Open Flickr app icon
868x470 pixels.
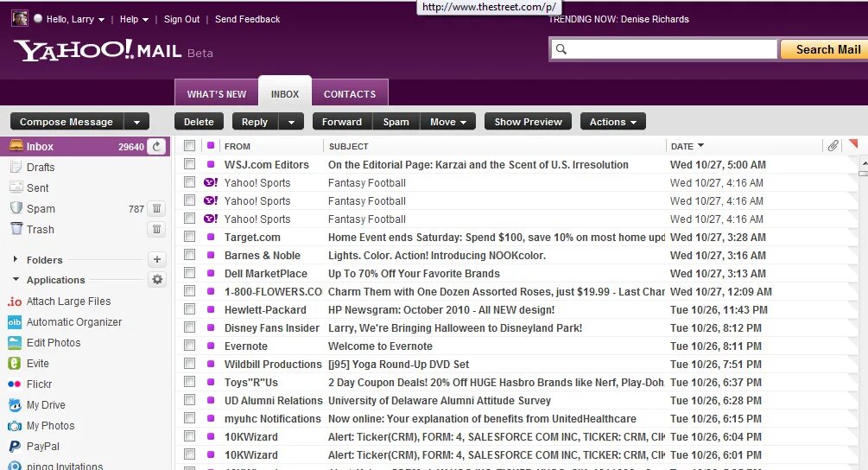pos(15,384)
